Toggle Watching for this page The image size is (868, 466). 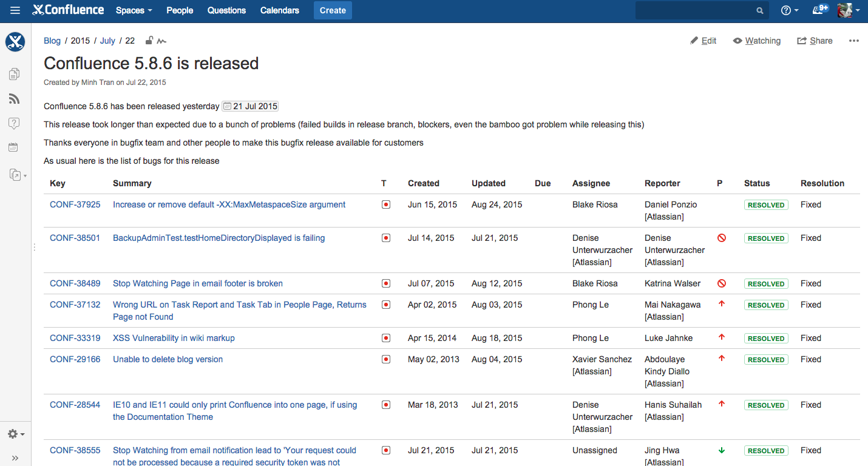[757, 41]
